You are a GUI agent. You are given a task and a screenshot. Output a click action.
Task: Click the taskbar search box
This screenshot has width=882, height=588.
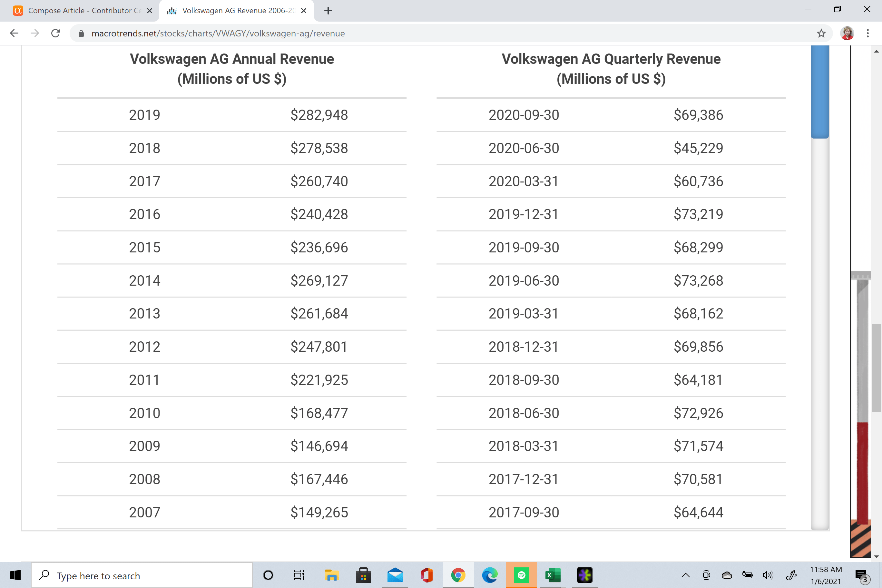tap(142, 575)
